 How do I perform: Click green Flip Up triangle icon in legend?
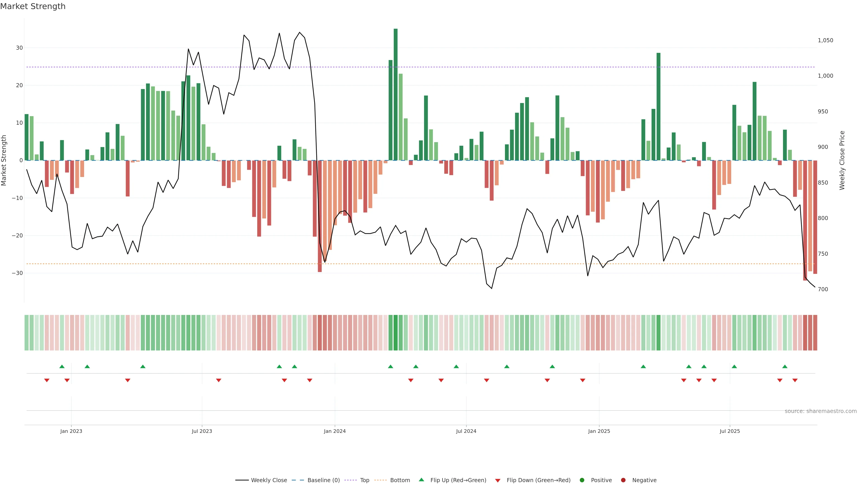click(x=421, y=480)
